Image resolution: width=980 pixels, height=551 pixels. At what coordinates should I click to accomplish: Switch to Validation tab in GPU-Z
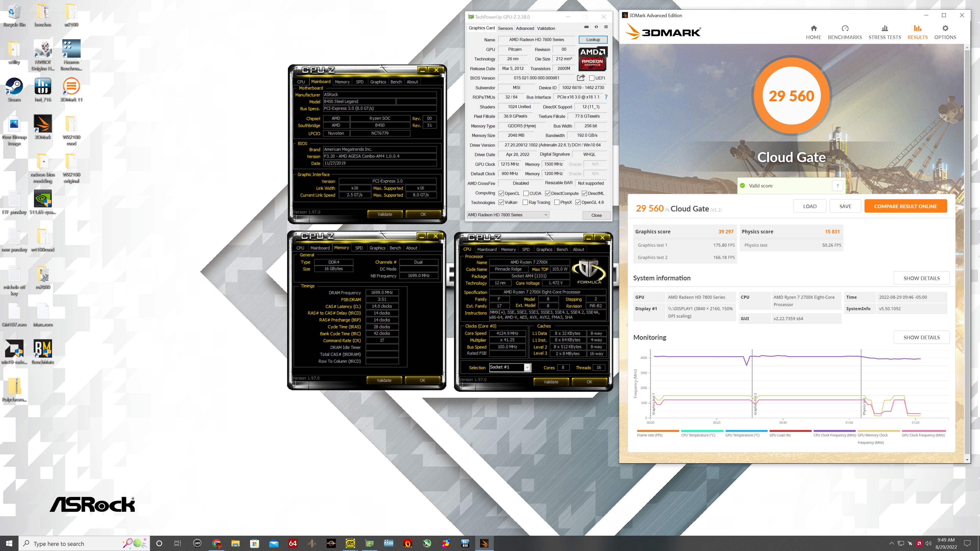click(546, 28)
